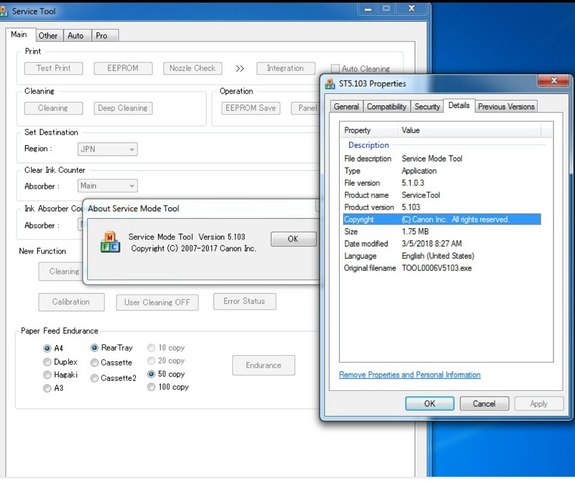Switch to the Main tab
575x481 pixels.
(x=21, y=35)
